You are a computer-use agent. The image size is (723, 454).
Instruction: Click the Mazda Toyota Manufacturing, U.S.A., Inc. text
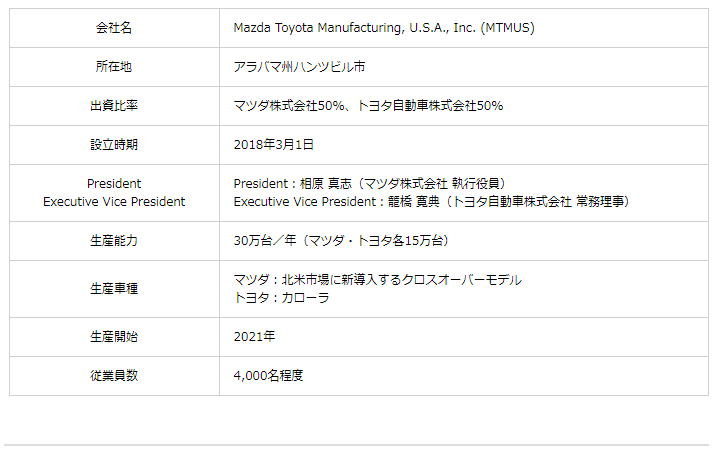pos(384,28)
